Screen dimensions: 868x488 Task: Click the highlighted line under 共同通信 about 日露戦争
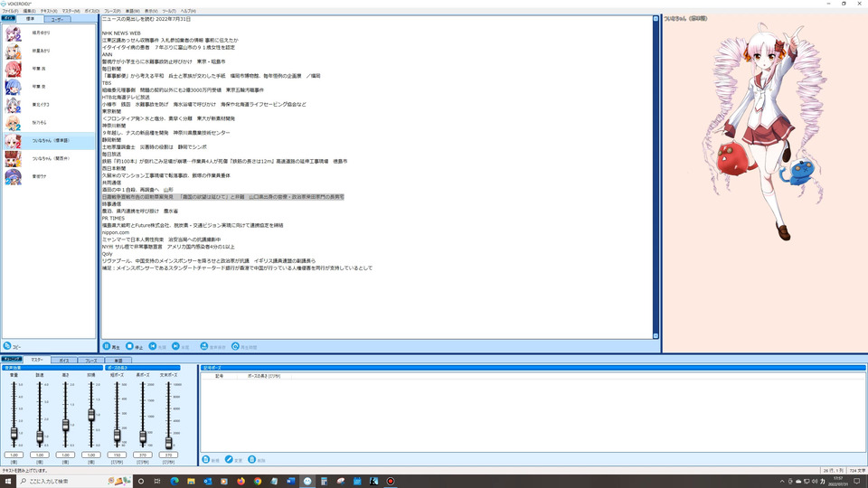223,197
